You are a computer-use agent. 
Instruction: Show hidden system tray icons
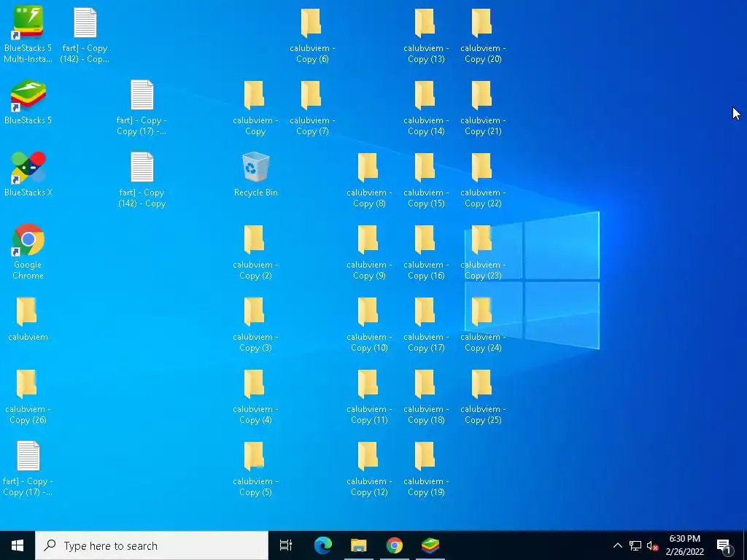617,545
